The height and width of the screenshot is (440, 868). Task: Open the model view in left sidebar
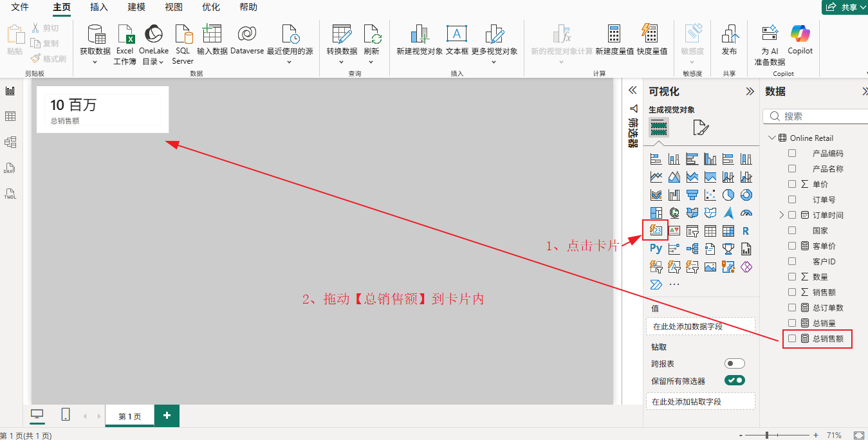[x=10, y=142]
